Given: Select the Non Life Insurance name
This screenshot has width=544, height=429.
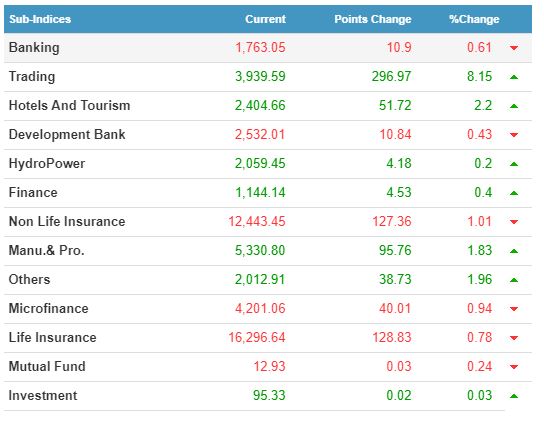Looking at the screenshot, I should tap(67, 222).
